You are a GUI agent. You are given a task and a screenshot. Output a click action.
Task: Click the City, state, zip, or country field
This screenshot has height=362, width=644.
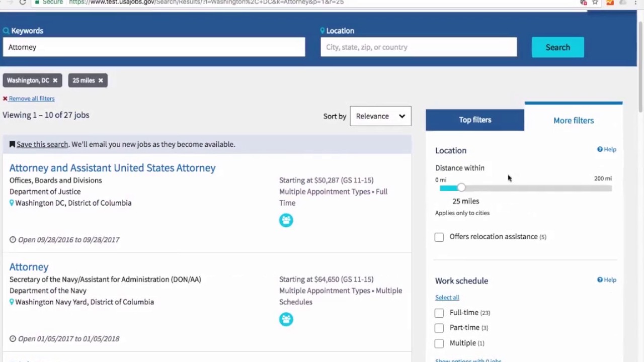[x=419, y=47]
